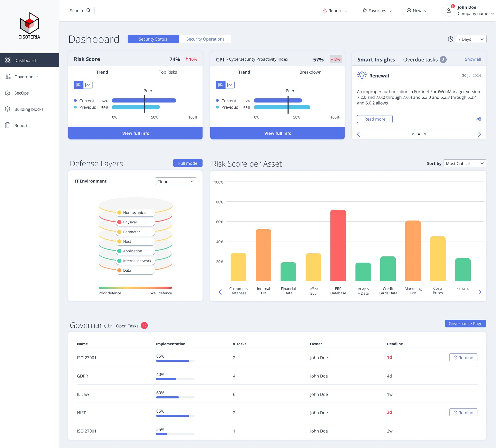Open Defense Layers Full mode

point(188,163)
